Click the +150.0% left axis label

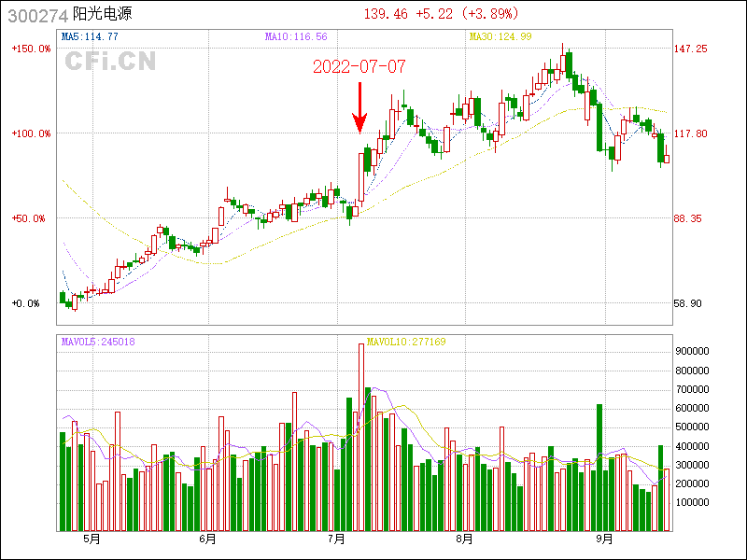[x=31, y=49]
